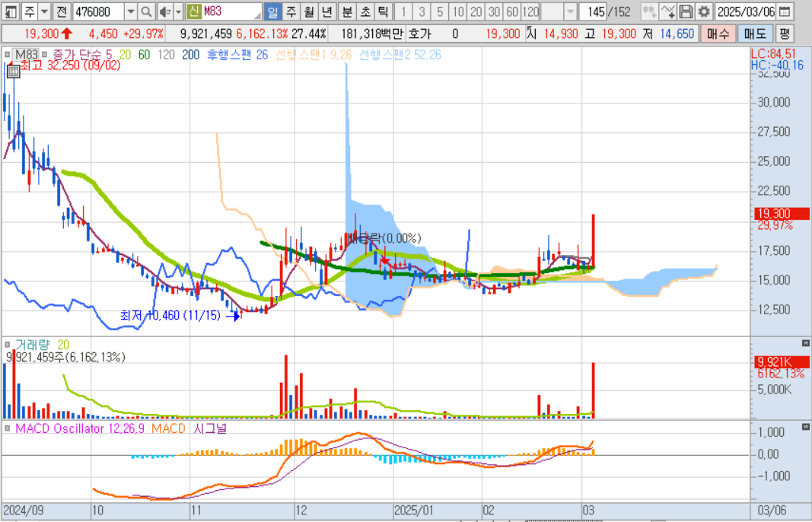Click the 종가 단순 5 legend

[82, 54]
